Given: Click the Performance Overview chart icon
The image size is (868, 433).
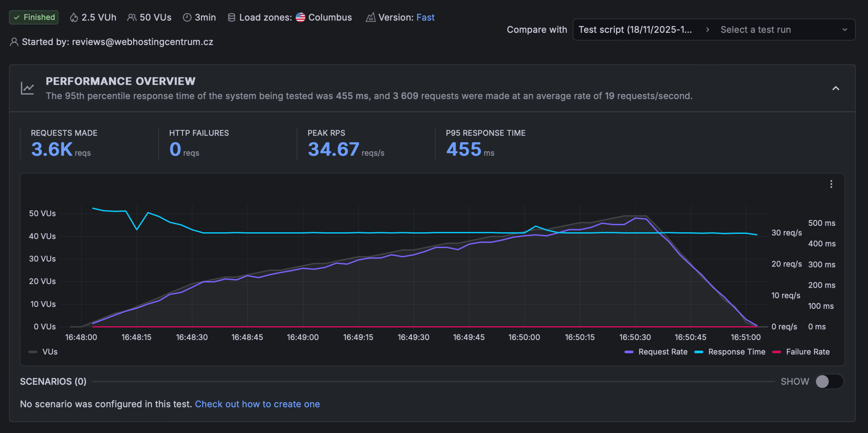Looking at the screenshot, I should (27, 88).
